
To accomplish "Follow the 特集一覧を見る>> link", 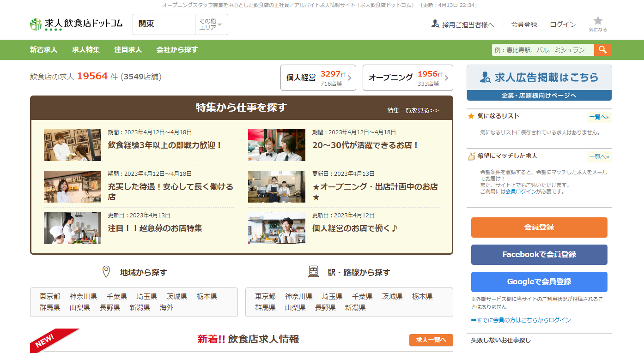I will 413,110.
